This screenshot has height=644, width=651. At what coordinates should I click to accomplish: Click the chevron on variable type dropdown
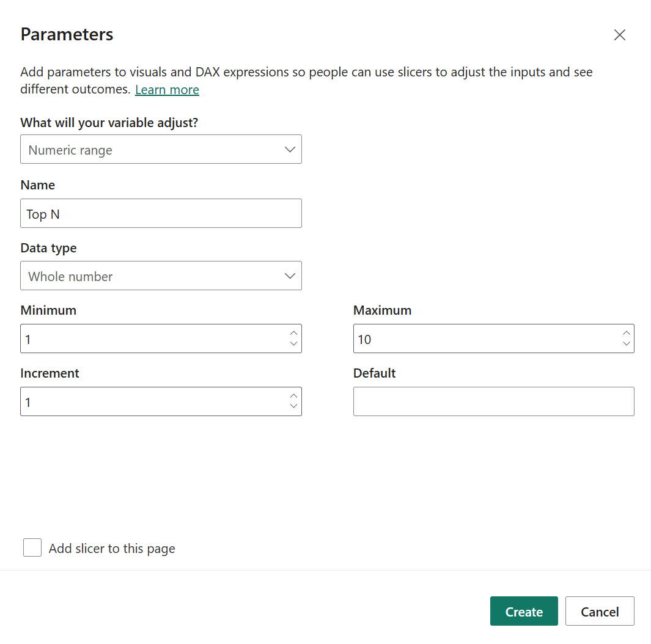click(x=290, y=150)
